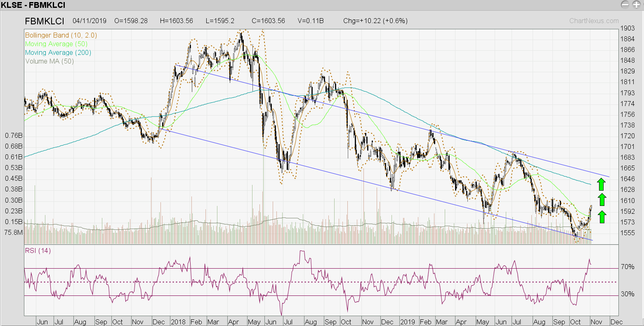The image size is (644, 326).
Task: Click the 1610 price axis label
Action: [627, 201]
